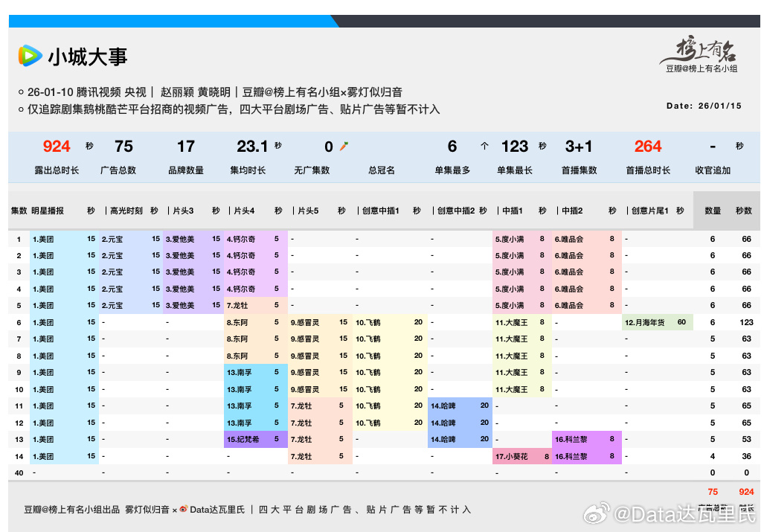Click the Tencent Video logo icon
This screenshot has width=764, height=532.
coord(30,56)
